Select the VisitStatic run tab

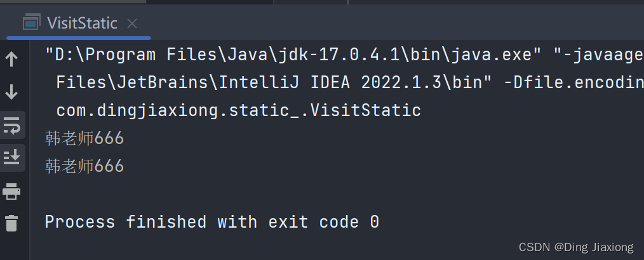click(x=81, y=23)
